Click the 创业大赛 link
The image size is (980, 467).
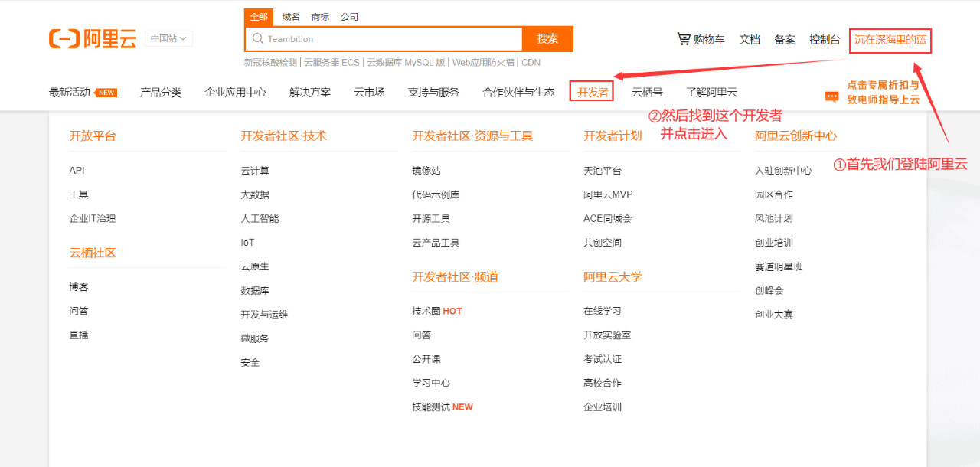click(x=774, y=315)
